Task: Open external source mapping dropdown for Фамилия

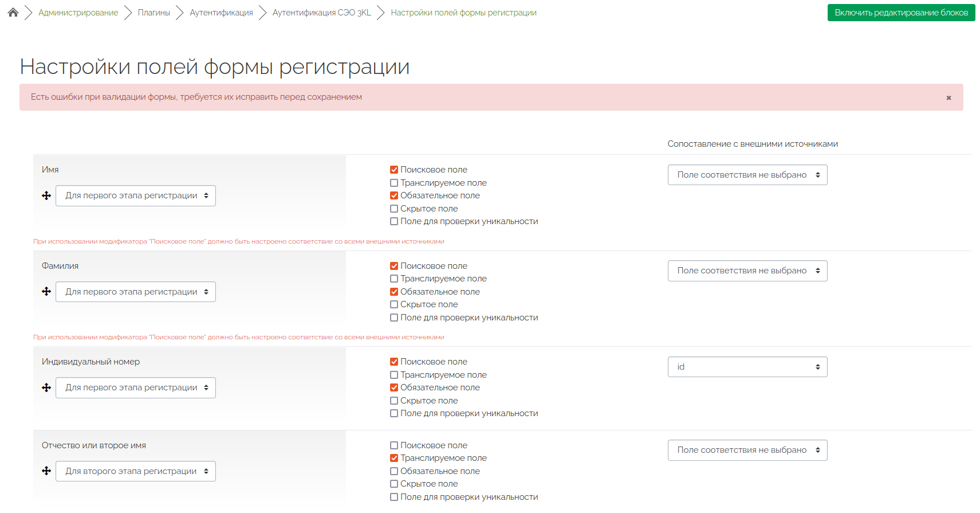Action: click(x=747, y=271)
